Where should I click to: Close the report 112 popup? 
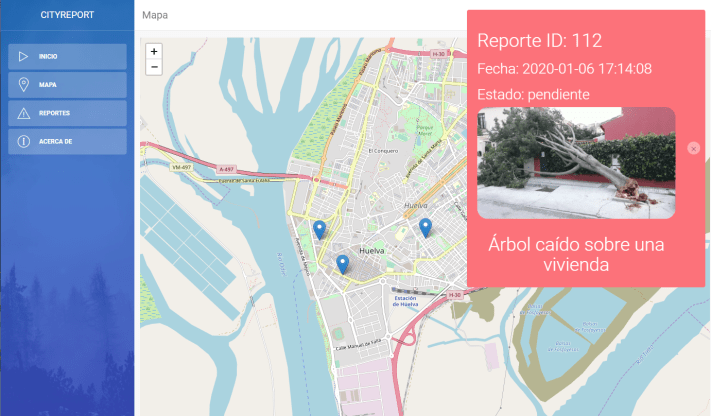[x=694, y=148]
